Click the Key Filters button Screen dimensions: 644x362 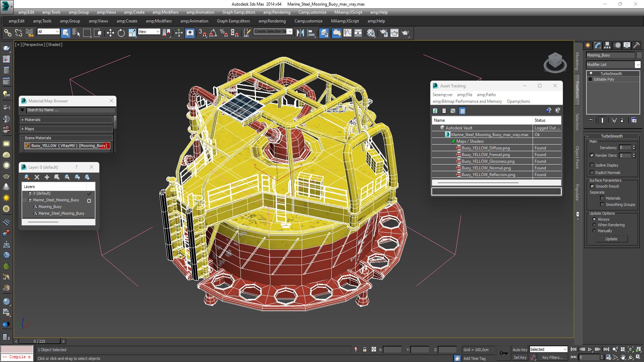click(x=552, y=357)
